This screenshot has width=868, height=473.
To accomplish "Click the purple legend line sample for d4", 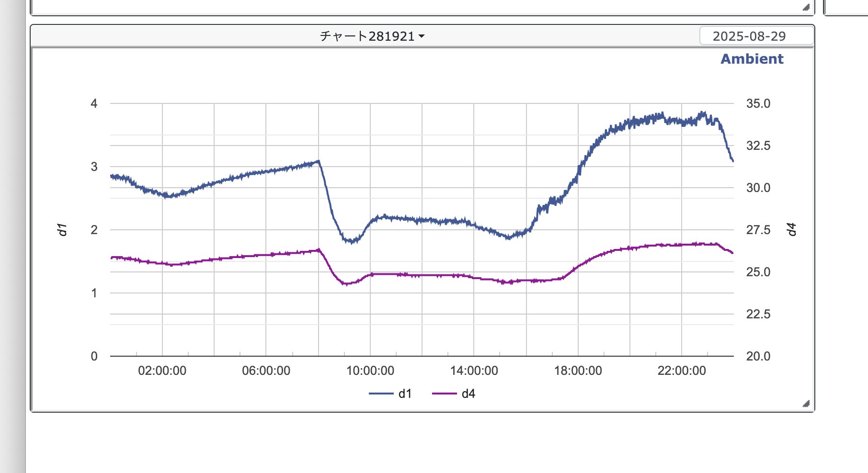I will point(445,394).
